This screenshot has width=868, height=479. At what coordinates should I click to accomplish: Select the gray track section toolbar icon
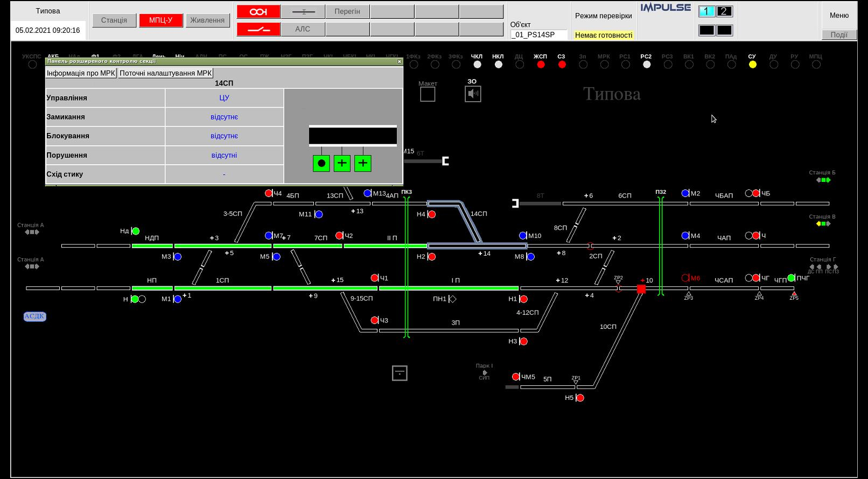click(303, 11)
